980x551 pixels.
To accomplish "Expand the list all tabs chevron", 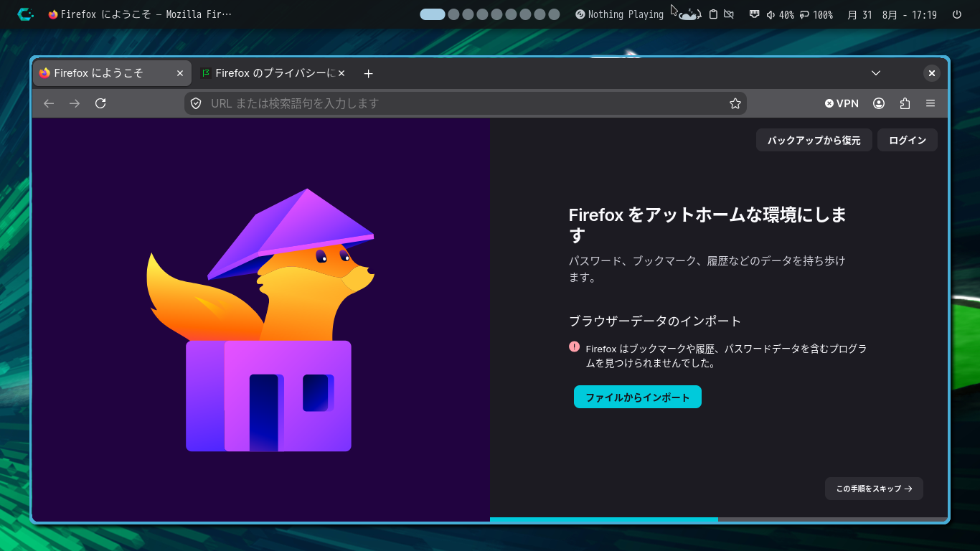I will coord(876,73).
